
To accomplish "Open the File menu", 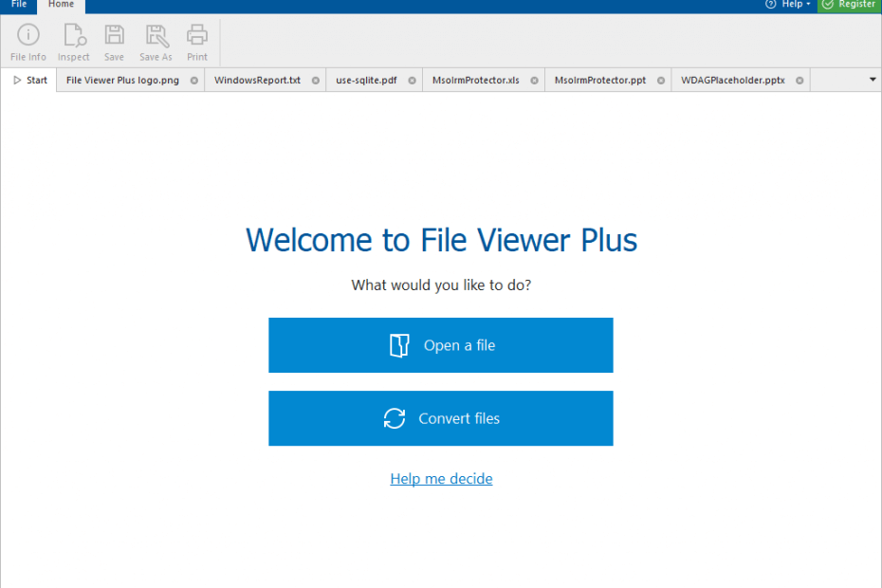I will (x=18, y=5).
